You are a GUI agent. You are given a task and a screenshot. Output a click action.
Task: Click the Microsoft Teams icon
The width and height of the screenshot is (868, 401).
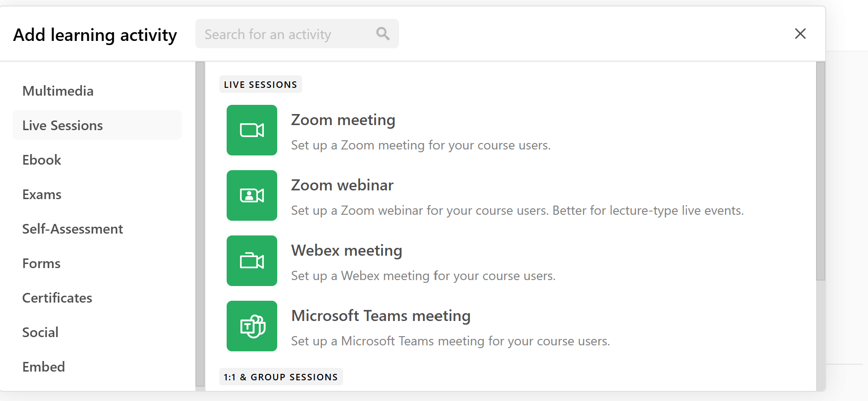252,326
